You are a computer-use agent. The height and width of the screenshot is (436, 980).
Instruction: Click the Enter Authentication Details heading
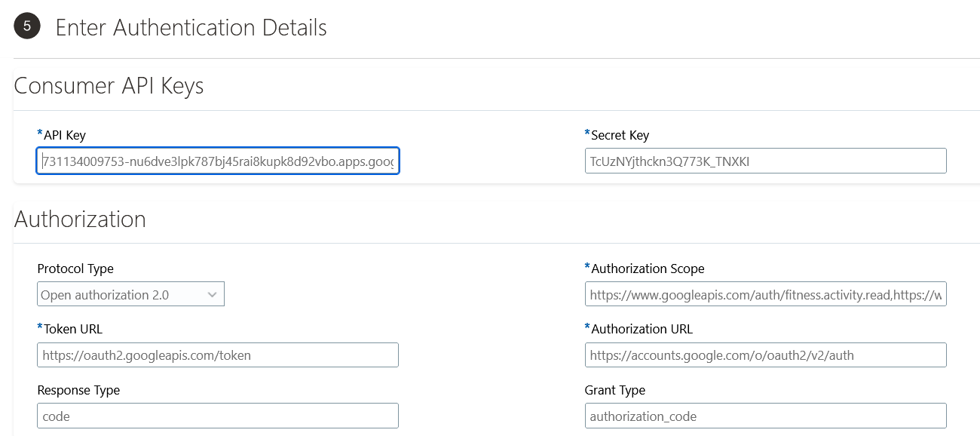(x=191, y=28)
